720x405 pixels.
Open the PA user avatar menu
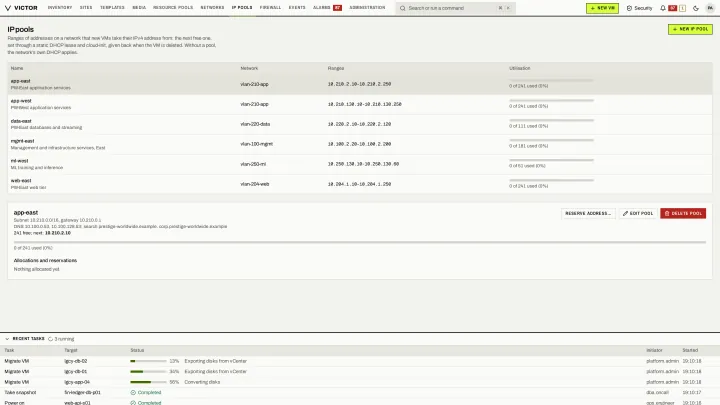710,8
